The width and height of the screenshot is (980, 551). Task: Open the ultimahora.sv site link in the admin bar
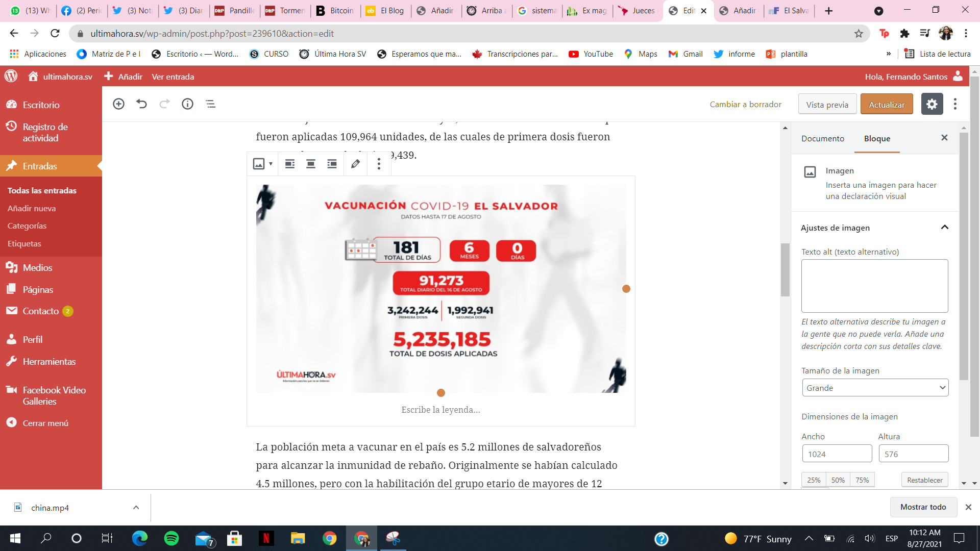click(x=61, y=77)
